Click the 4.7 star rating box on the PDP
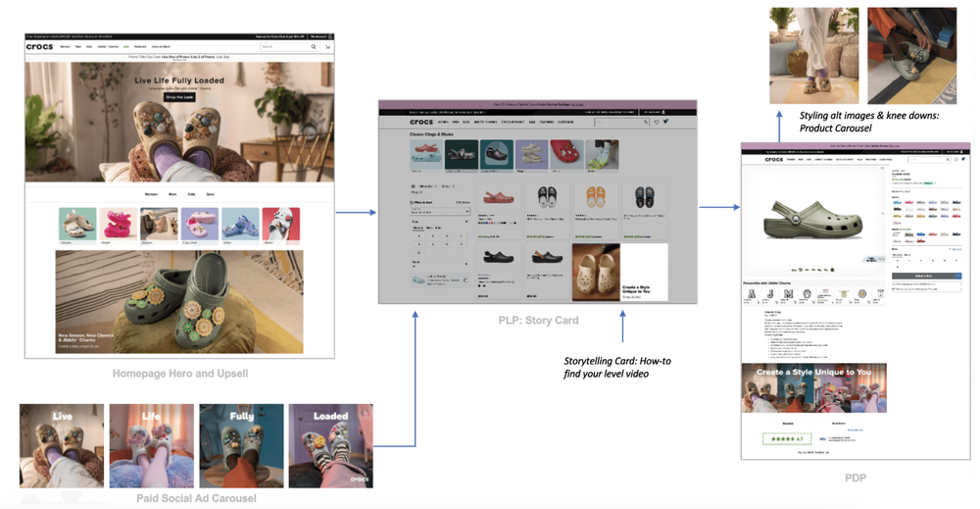 tap(787, 439)
